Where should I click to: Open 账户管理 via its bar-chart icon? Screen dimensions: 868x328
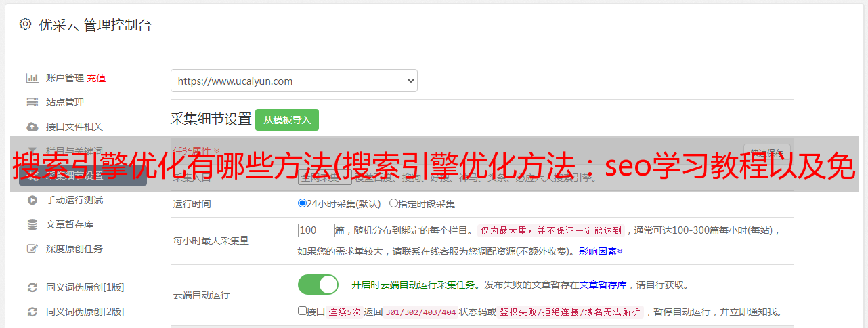(x=32, y=78)
